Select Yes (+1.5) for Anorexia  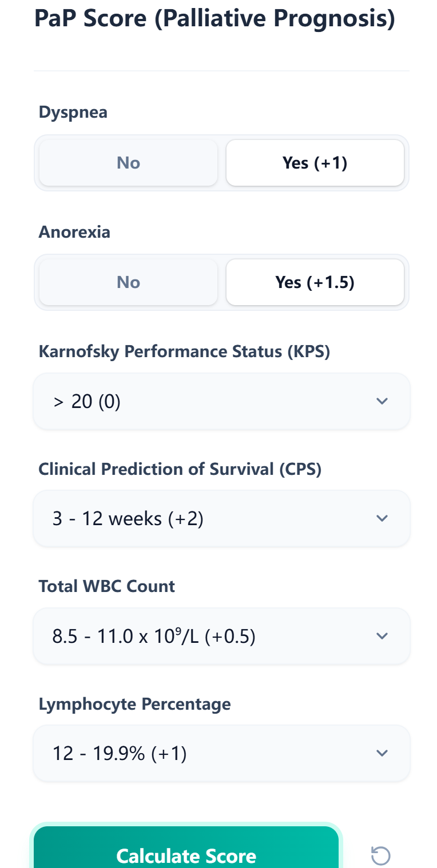315,282
